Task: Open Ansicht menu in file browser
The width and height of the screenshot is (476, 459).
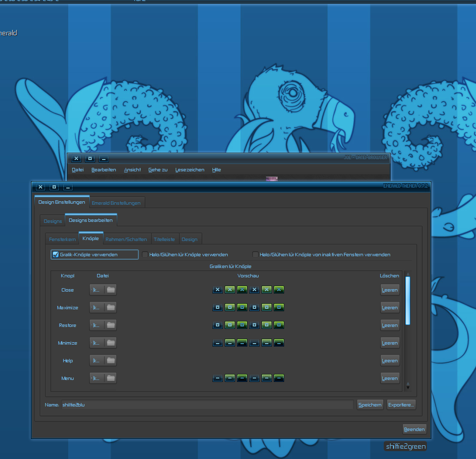Action: 132,170
